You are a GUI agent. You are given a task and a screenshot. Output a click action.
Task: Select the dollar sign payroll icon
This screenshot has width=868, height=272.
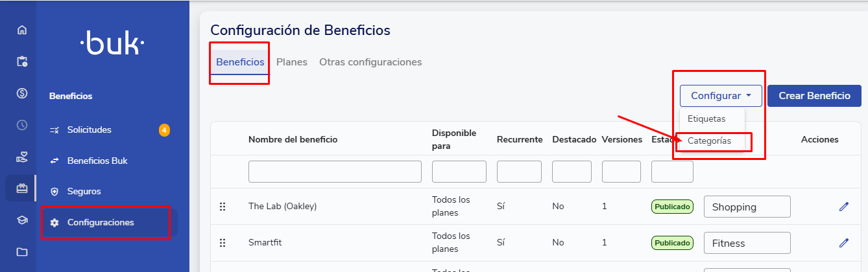point(22,93)
